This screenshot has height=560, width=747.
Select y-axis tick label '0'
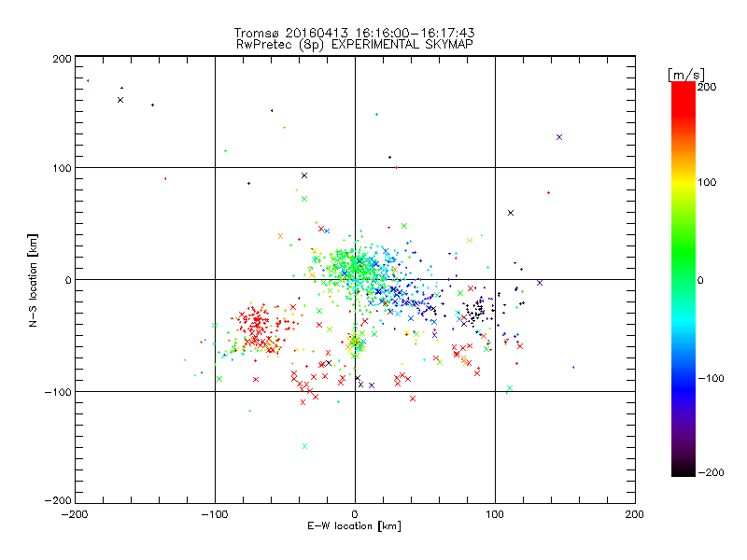pos(68,280)
